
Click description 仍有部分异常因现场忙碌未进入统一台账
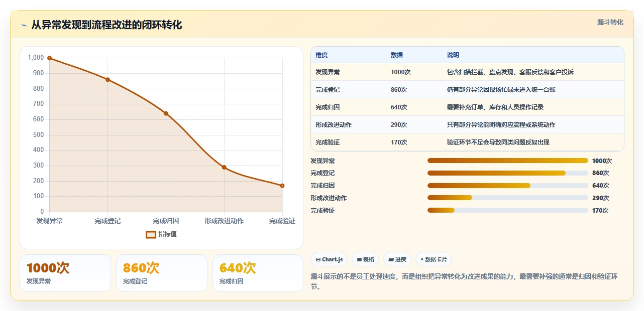coord(501,90)
